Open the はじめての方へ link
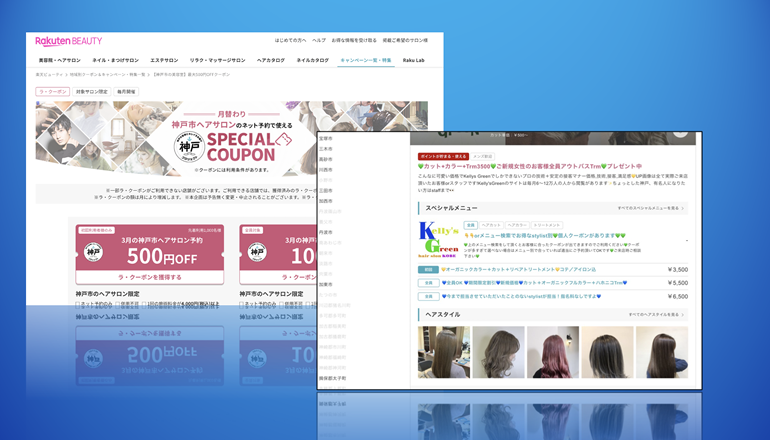770x440 pixels. [290, 40]
